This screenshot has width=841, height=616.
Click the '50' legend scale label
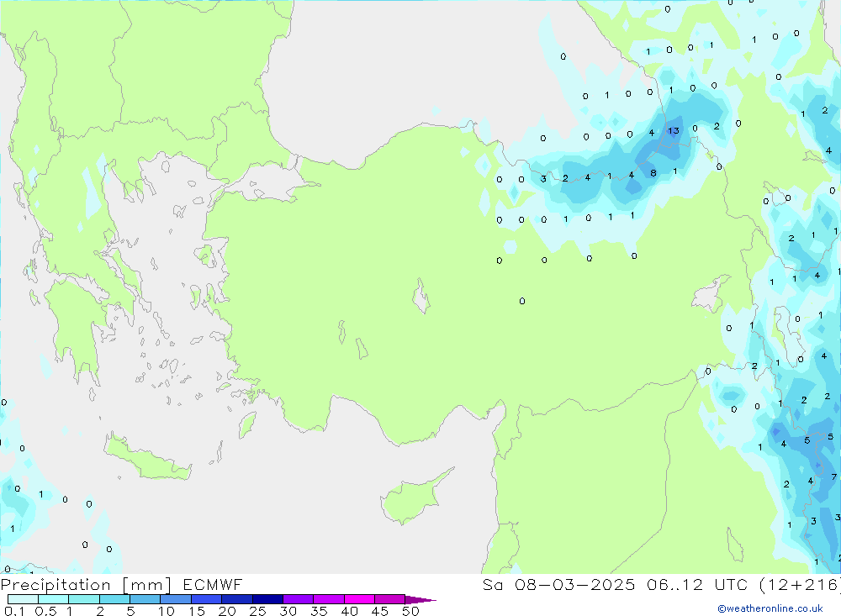(410, 611)
